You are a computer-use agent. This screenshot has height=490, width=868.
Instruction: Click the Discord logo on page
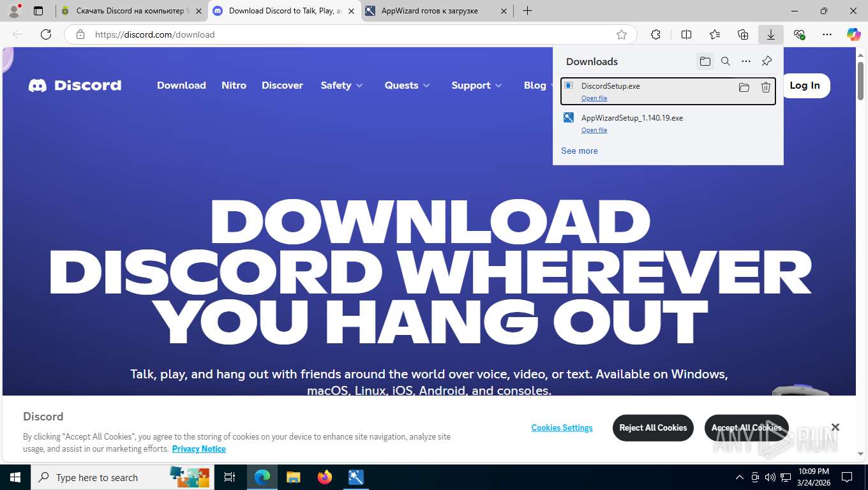(x=75, y=85)
